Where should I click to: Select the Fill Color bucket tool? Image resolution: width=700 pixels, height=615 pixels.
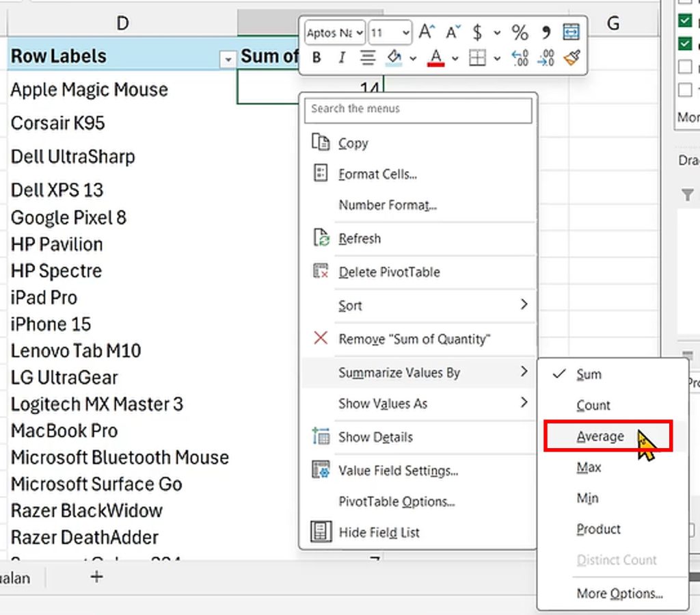point(393,57)
